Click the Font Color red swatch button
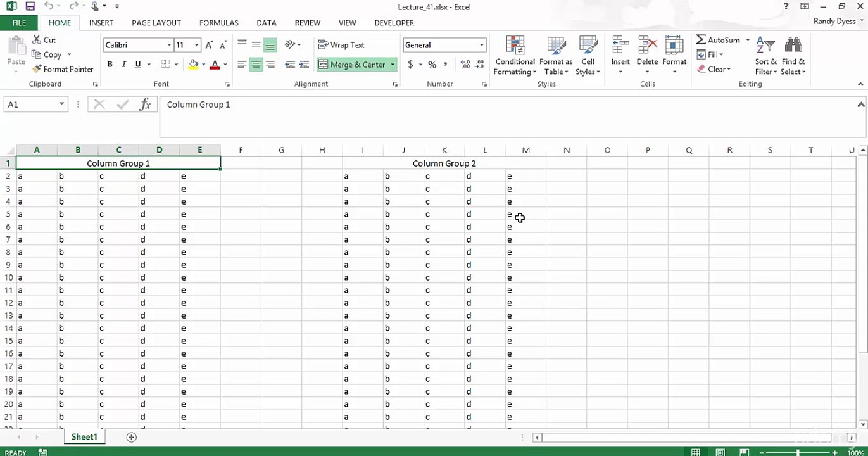This screenshot has height=456, width=868. pos(215,65)
